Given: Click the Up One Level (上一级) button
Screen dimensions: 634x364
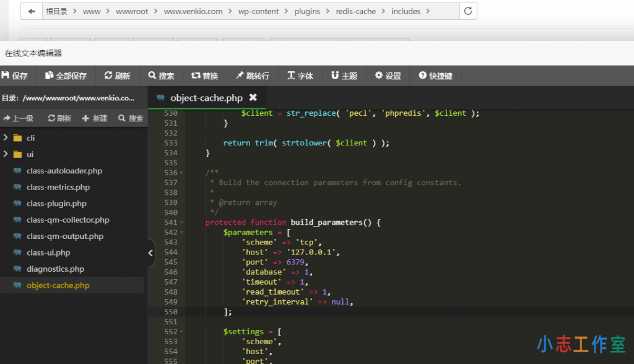Looking at the screenshot, I should pos(19,118).
